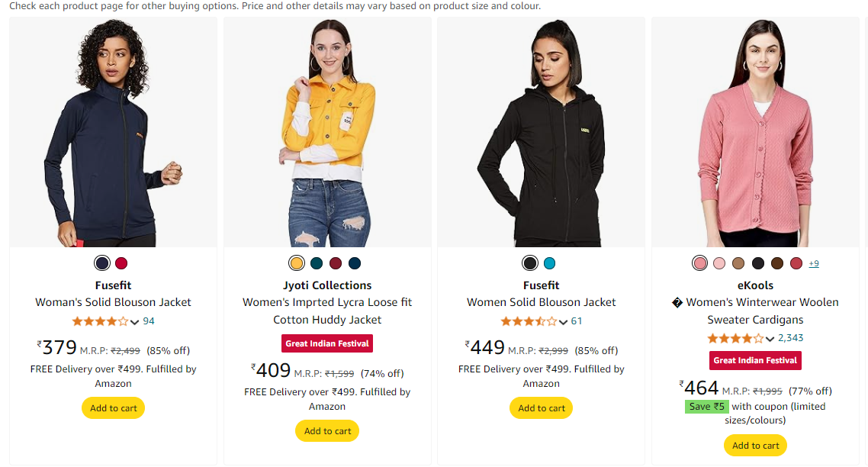Expand ratings breakdown for eKools cardigan
The width and height of the screenshot is (868, 467).
click(x=770, y=339)
